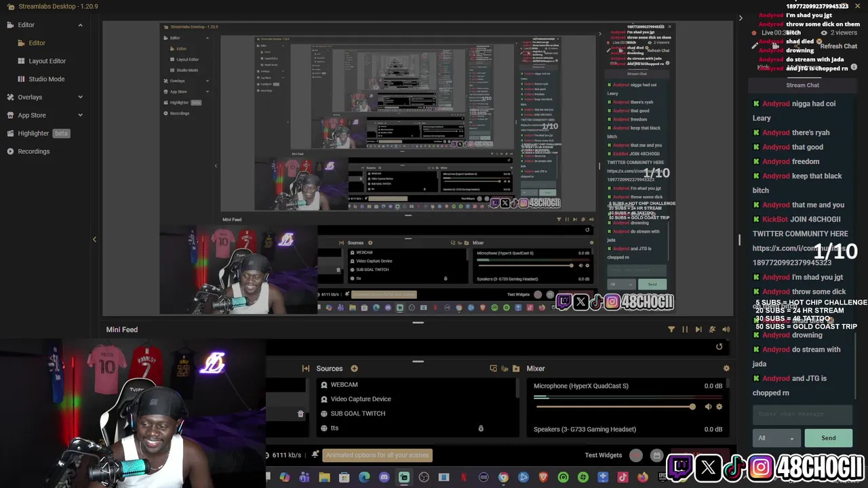Screen dimensions: 868x488
Task: Toggle Mini Feed alert notifications mute
Action: click(x=712, y=329)
